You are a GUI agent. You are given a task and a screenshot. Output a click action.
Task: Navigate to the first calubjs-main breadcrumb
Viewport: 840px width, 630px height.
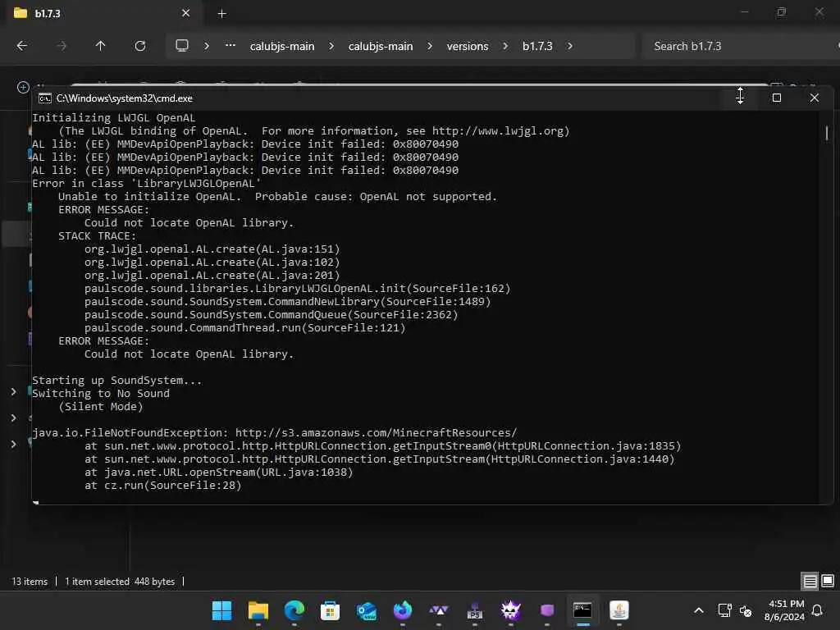click(282, 47)
